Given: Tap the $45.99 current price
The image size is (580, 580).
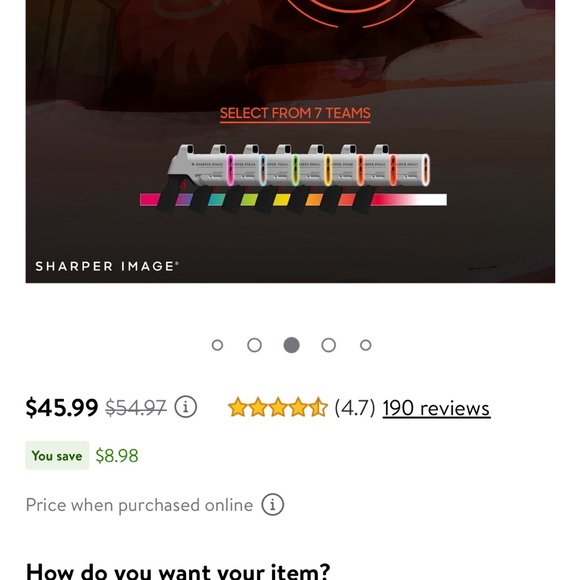Looking at the screenshot, I should click(62, 408).
